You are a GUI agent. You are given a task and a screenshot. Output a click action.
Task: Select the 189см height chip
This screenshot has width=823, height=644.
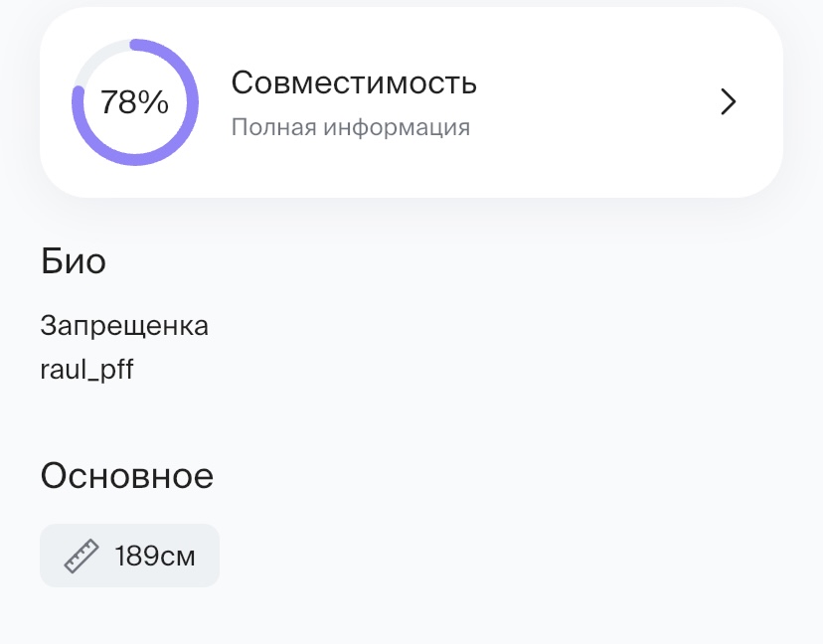129,556
